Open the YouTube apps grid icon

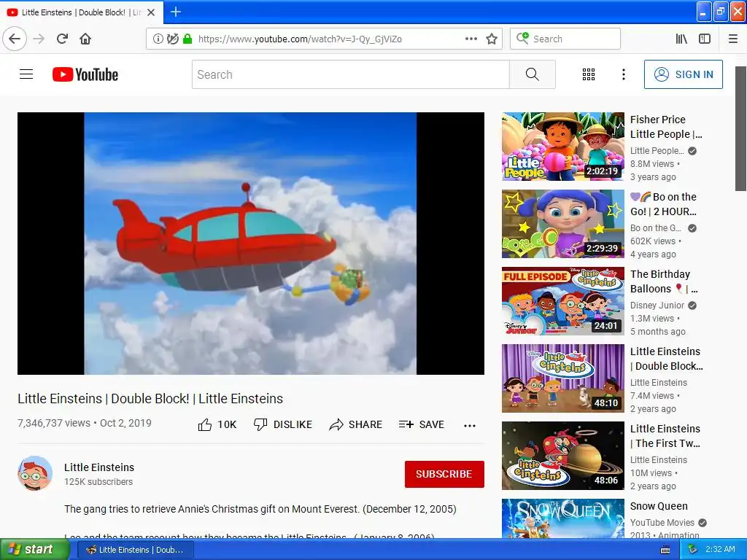pyautogui.click(x=589, y=74)
